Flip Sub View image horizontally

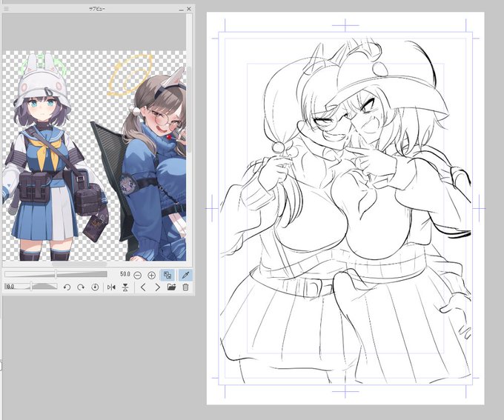111,287
